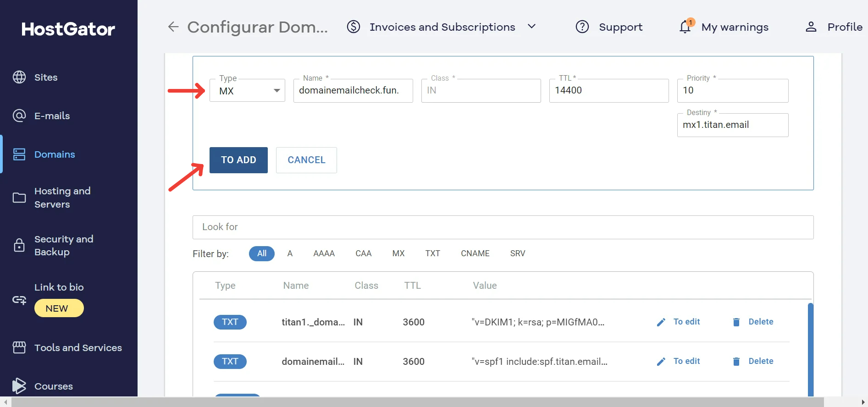868x407 pixels.
Task: Open Tools and Services section
Action: 78,347
